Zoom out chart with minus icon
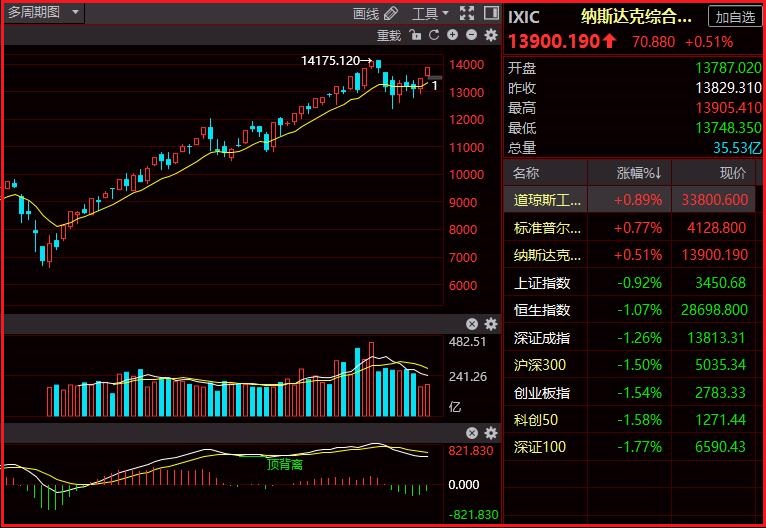The image size is (766, 528). coord(471,35)
